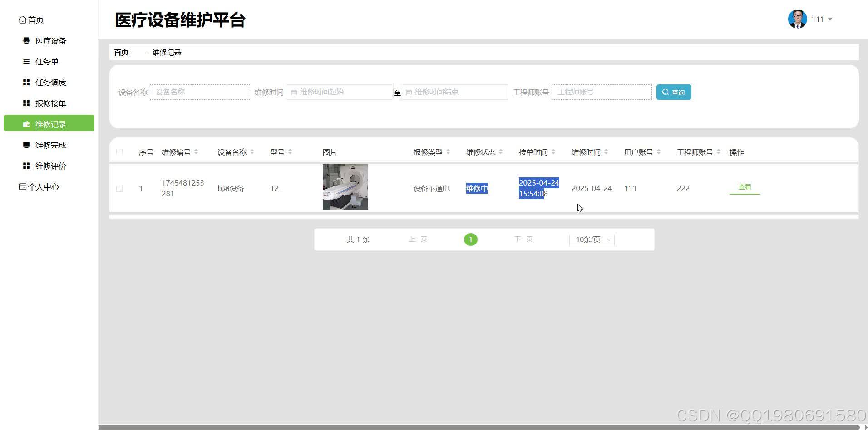Image resolution: width=868 pixels, height=430 pixels.
Task: Select the 医疗设备 sidebar icon
Action: pyautogui.click(x=26, y=40)
